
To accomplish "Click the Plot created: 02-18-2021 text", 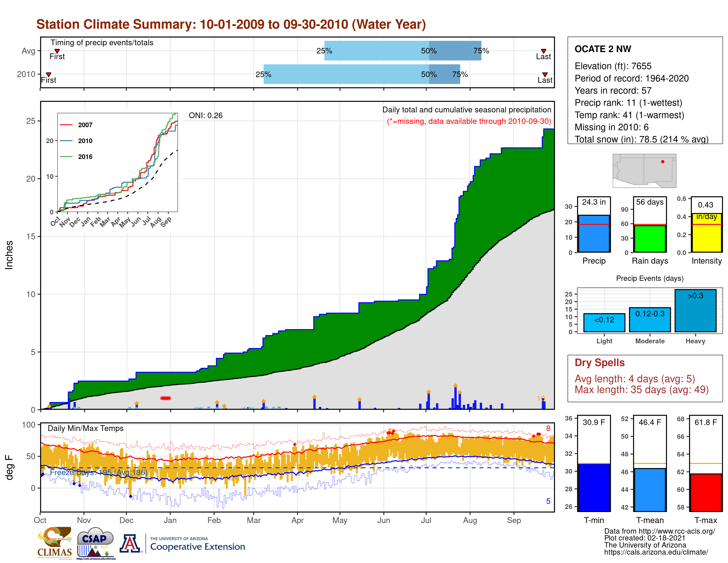I will point(644,538).
